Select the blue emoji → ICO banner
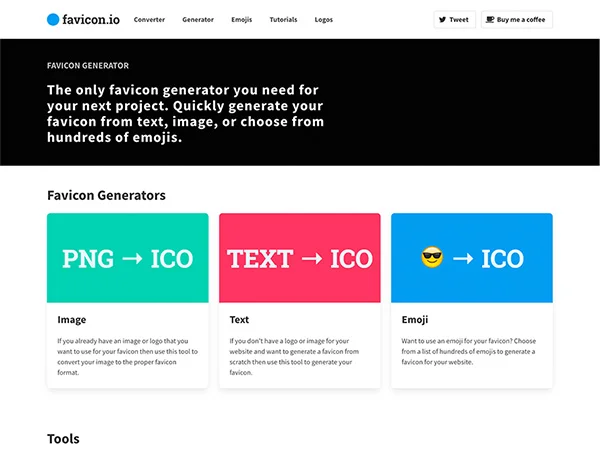 coord(472,258)
